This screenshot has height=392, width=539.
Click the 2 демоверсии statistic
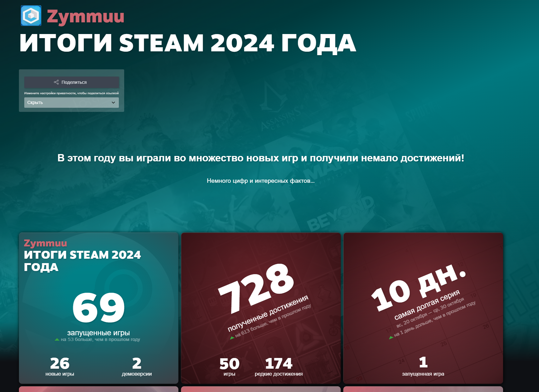[137, 367]
